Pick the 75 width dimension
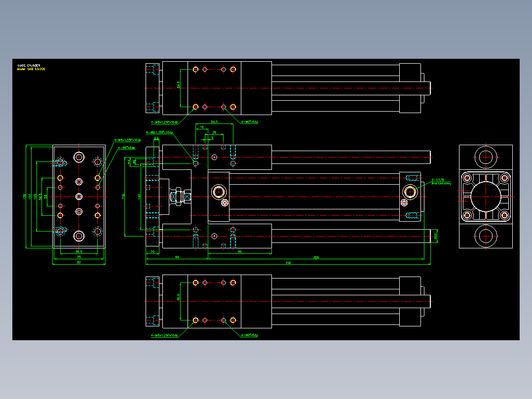The image size is (532, 399). (x=79, y=257)
